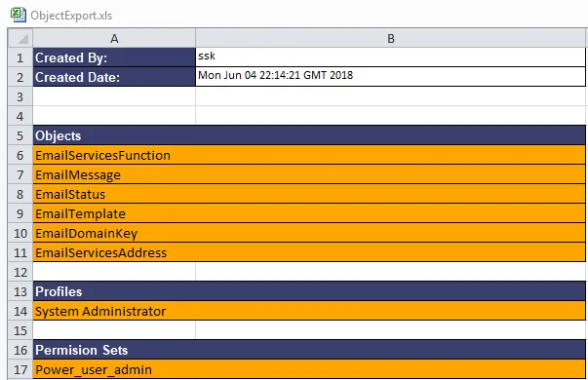Image resolution: width=588 pixels, height=380 pixels.
Task: Click the 'ssk' value cell
Action: pyautogui.click(x=390, y=57)
